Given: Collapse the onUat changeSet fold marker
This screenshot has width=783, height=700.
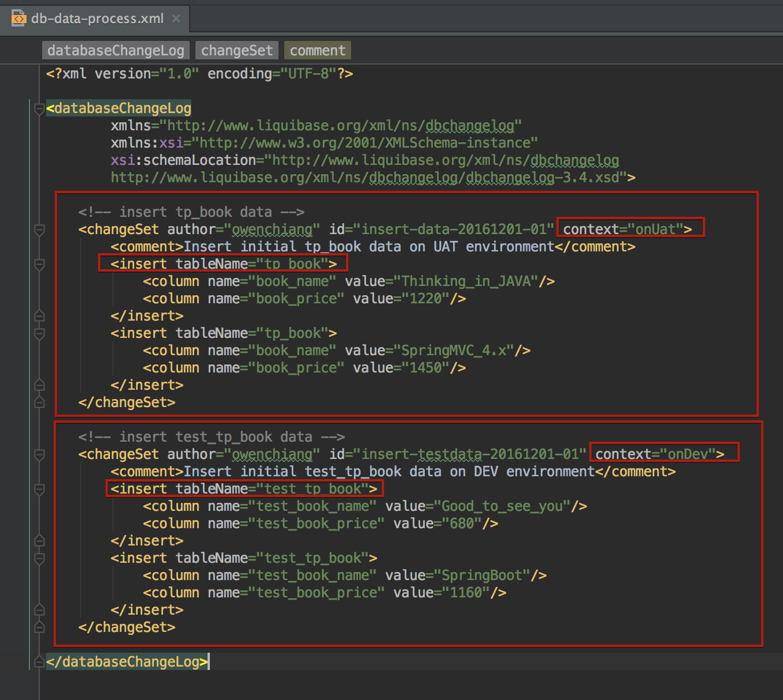Looking at the screenshot, I should (39, 230).
